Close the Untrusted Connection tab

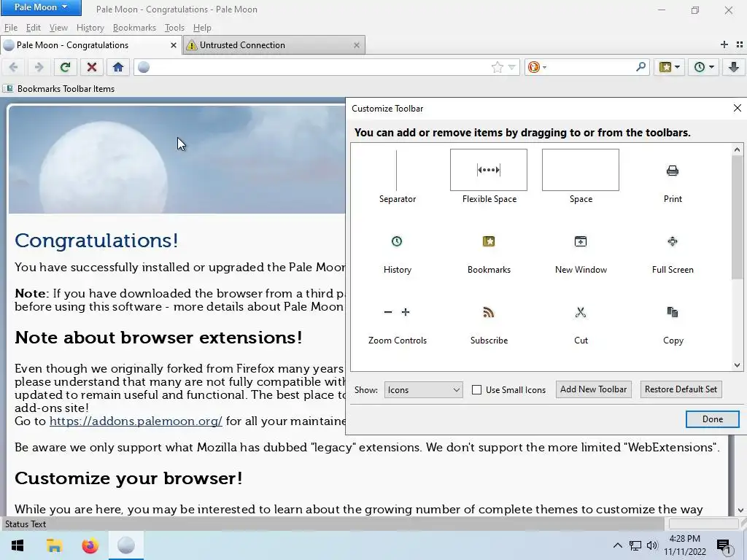tap(356, 44)
